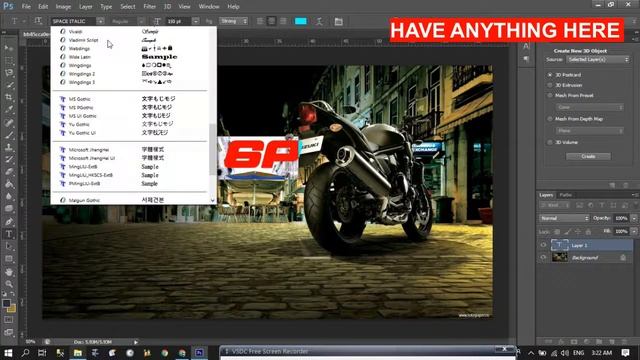Select the Pen tool
The width and height of the screenshot is (640, 360).
coord(9,222)
